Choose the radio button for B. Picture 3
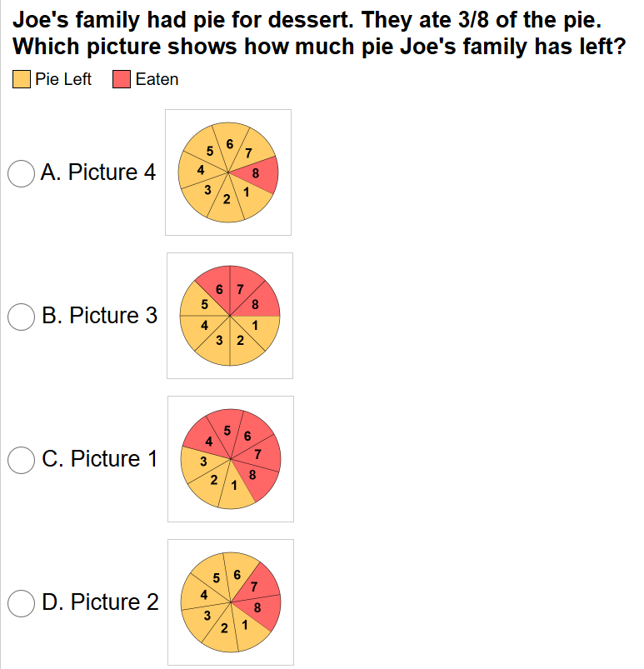Viewport: 644px width, 669px height. point(21,317)
